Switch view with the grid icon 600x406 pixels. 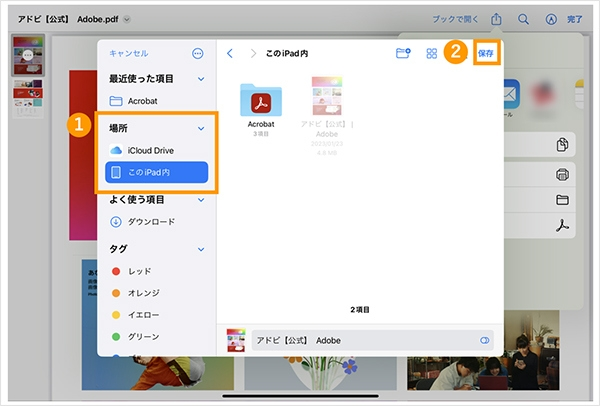tap(431, 54)
